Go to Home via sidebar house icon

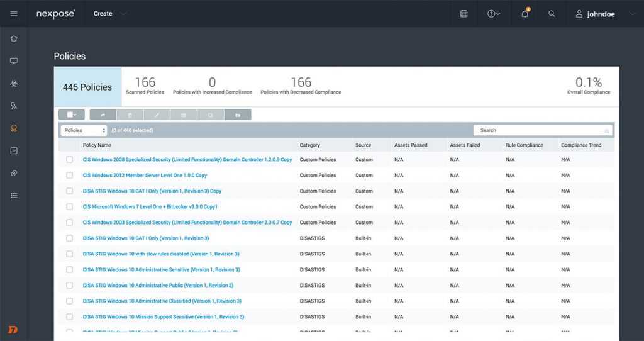14,38
